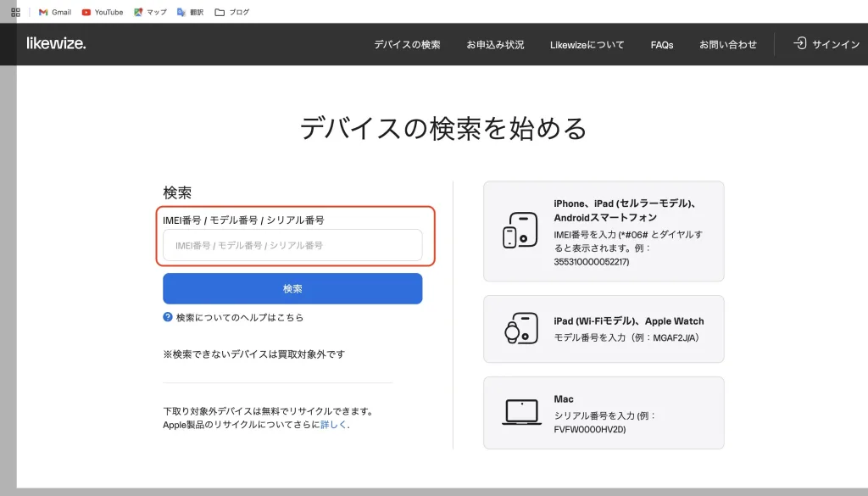The height and width of the screenshot is (496, 868).
Task: Open the Gmail bookmark
Action: 55,12
